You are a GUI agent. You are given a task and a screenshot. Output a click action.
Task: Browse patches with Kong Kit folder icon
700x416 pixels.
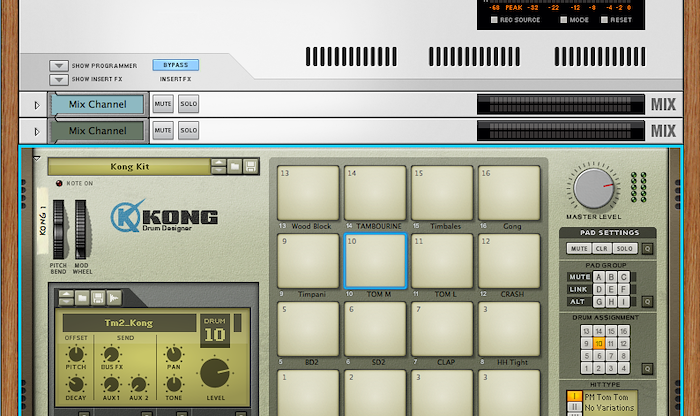(x=235, y=166)
